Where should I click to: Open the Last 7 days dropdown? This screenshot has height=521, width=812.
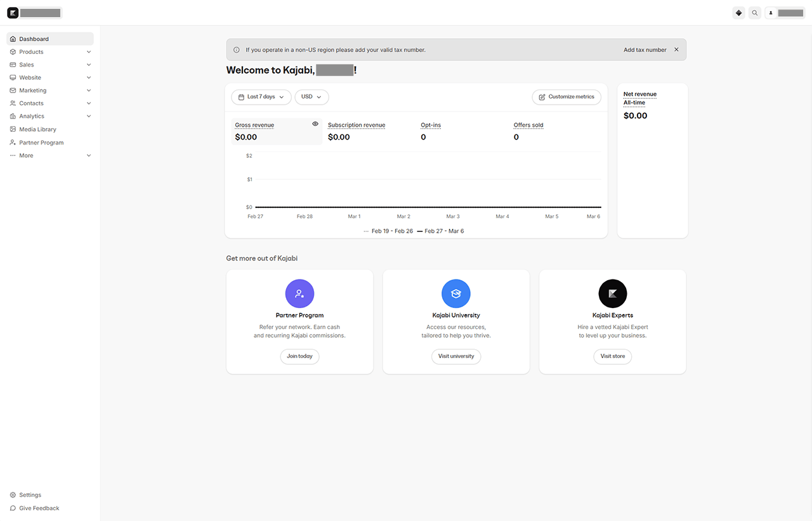coord(261,97)
